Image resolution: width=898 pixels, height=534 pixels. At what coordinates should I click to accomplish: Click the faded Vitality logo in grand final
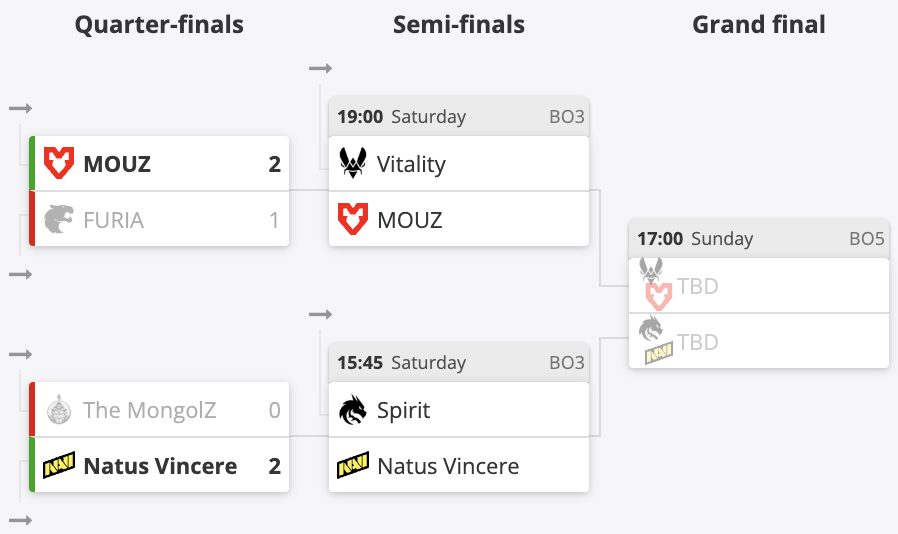point(651,270)
